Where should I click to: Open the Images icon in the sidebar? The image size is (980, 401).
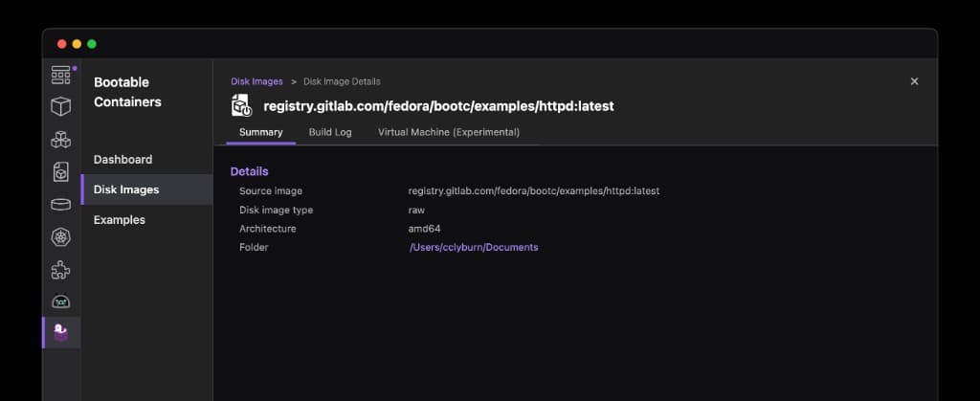tap(60, 171)
